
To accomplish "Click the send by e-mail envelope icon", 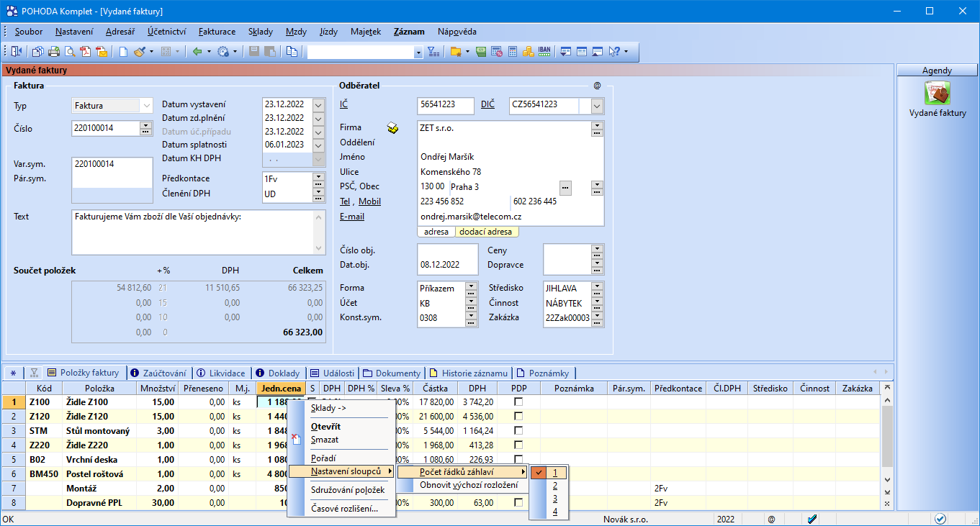I will coord(102,52).
